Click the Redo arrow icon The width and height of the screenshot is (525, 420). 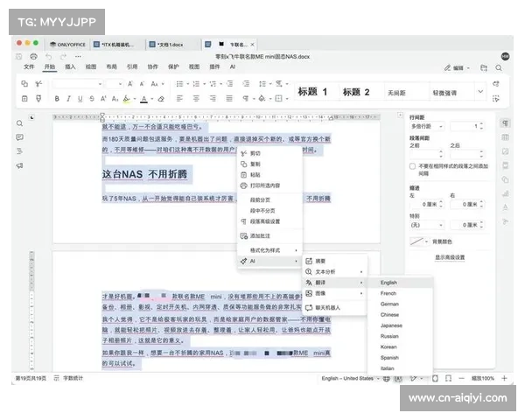pos(63,56)
